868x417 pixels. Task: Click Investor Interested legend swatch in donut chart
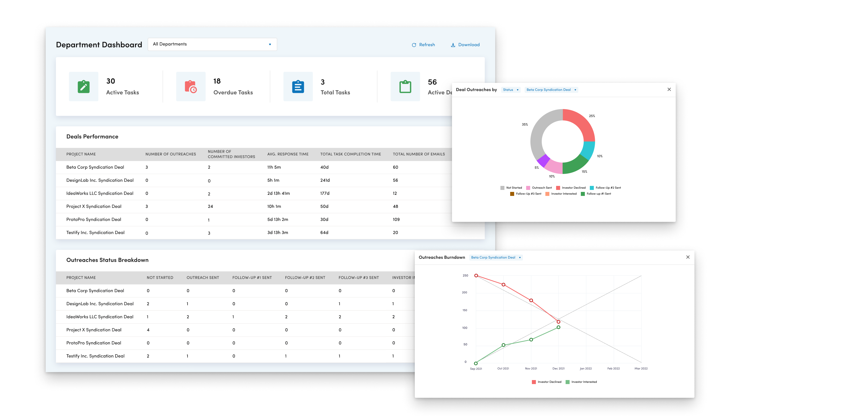(548, 194)
